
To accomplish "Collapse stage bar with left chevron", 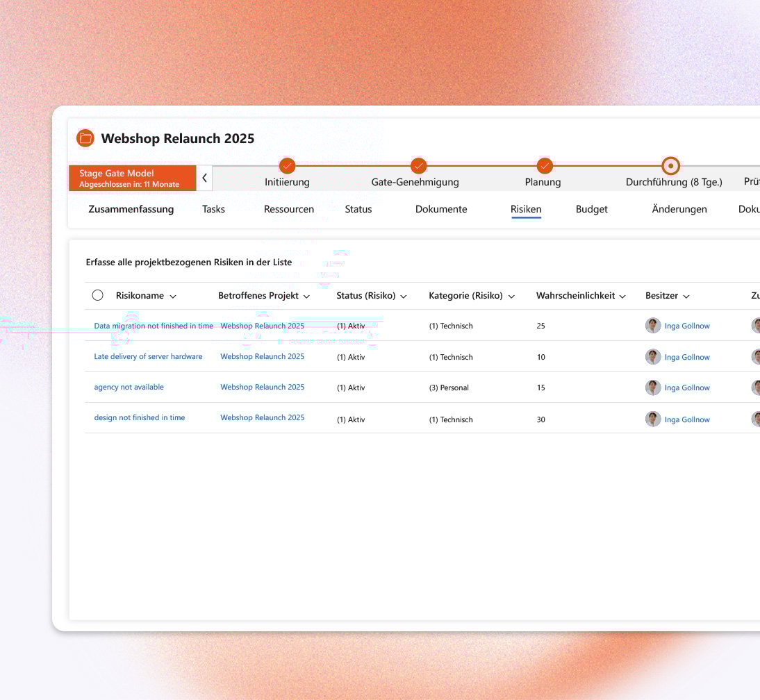I will (204, 178).
